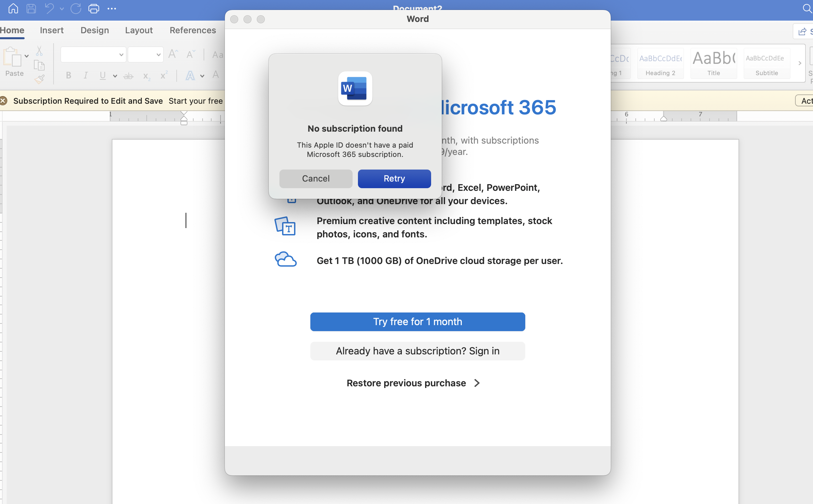Dismiss the Subscription Required banner with X
The height and width of the screenshot is (504, 813).
pyautogui.click(x=4, y=101)
